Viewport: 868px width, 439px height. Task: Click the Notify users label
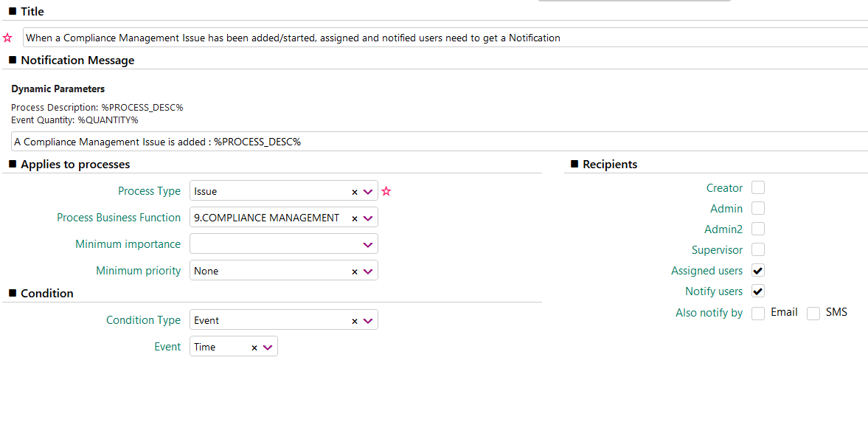714,291
